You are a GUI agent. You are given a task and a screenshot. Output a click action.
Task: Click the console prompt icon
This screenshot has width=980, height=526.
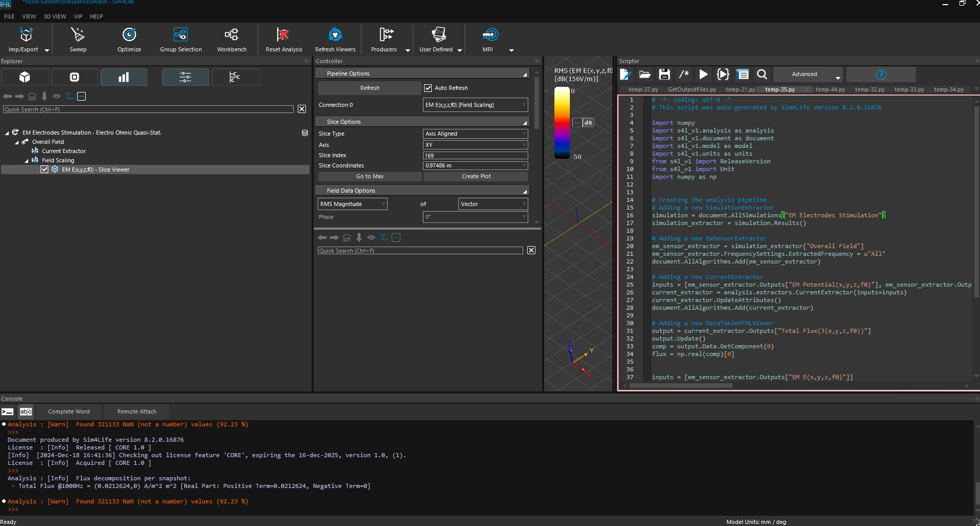click(x=7, y=411)
